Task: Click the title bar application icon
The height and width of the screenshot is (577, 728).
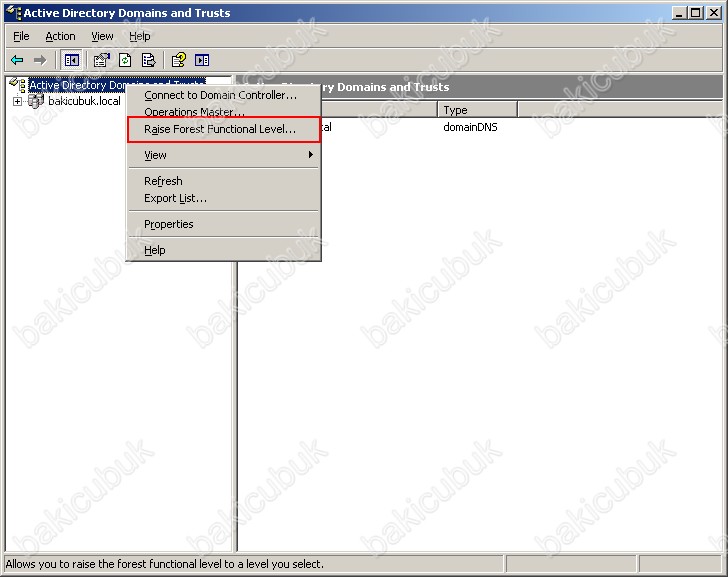Action: pyautogui.click(x=13, y=13)
